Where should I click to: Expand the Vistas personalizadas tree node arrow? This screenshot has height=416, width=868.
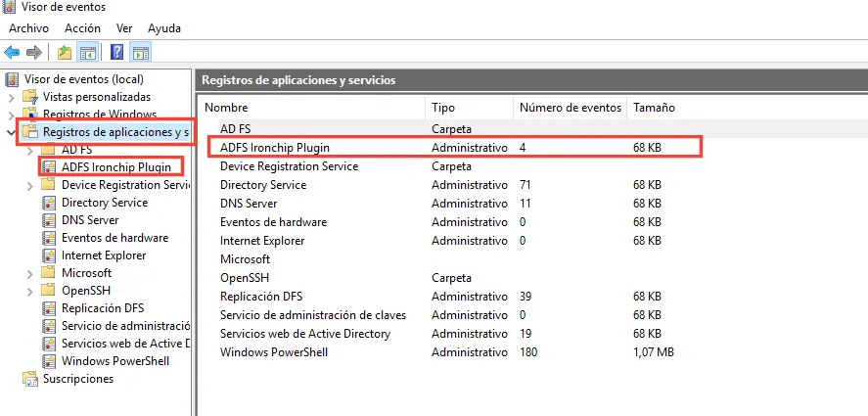[x=12, y=98]
